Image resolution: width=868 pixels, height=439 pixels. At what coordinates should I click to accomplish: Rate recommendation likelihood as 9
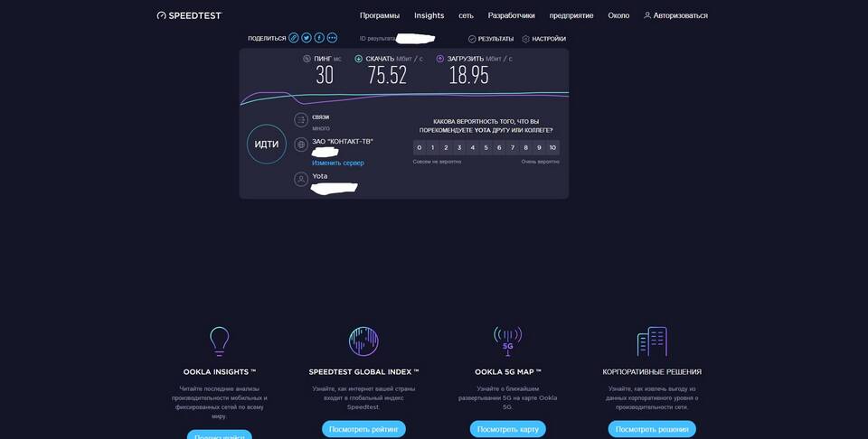pyautogui.click(x=539, y=147)
